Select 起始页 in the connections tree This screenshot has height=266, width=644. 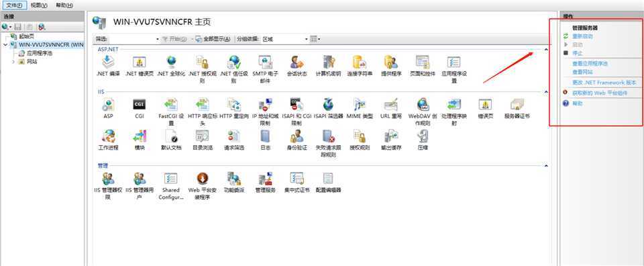[x=26, y=36]
